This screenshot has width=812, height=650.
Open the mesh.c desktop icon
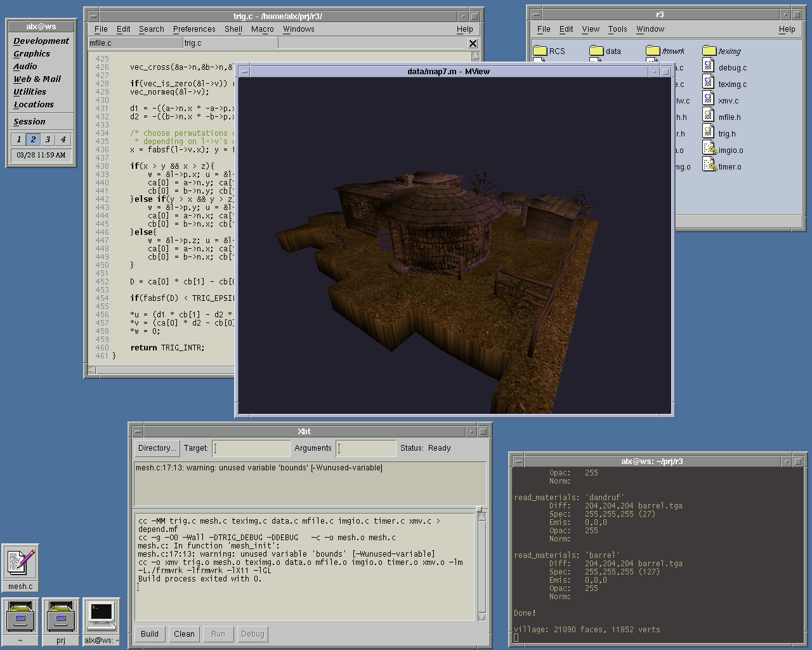(x=20, y=567)
